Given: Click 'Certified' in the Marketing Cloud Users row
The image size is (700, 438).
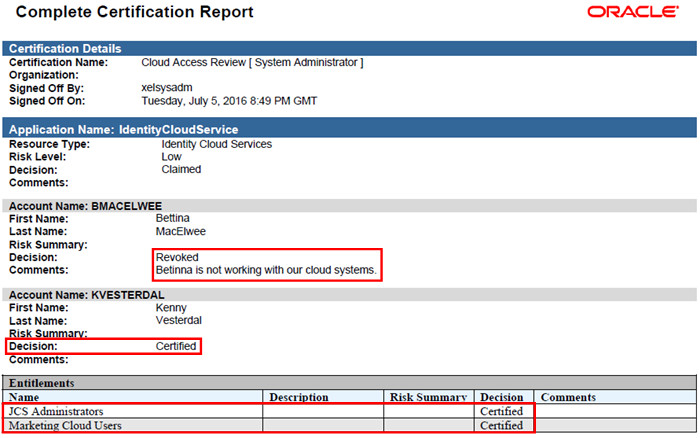Looking at the screenshot, I should 501,425.
